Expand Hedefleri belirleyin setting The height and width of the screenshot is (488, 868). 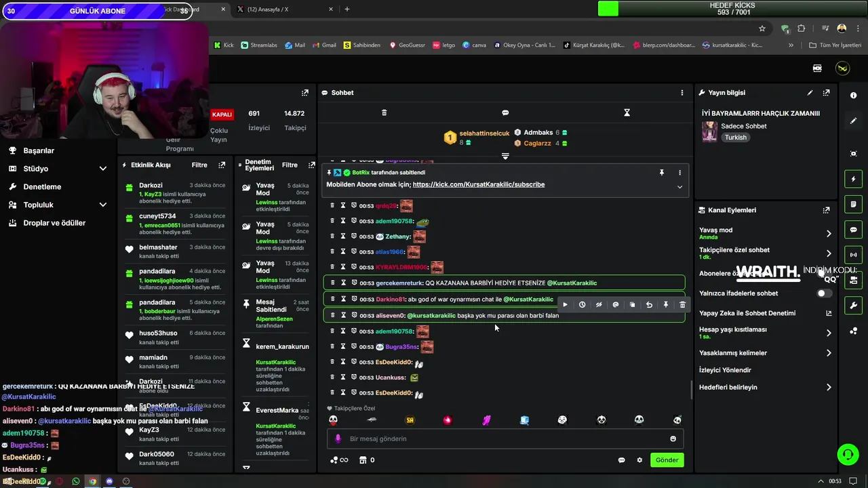pos(829,388)
